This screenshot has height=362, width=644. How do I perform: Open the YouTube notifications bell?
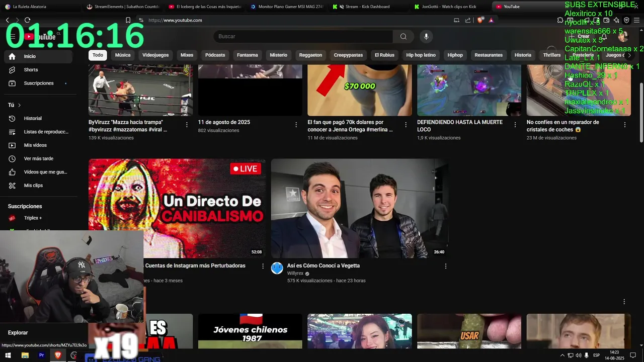coord(604,36)
